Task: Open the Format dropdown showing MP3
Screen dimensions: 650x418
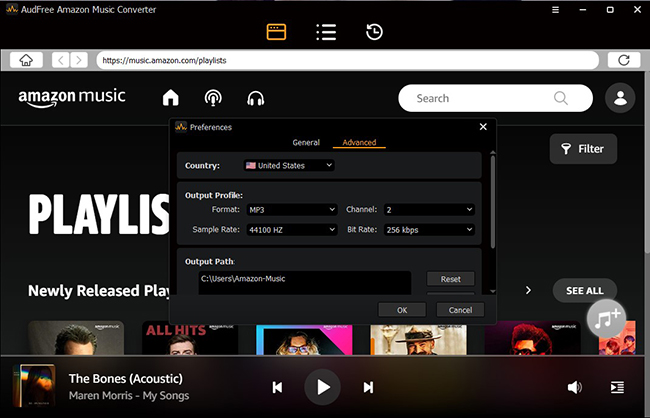Action: coord(292,209)
